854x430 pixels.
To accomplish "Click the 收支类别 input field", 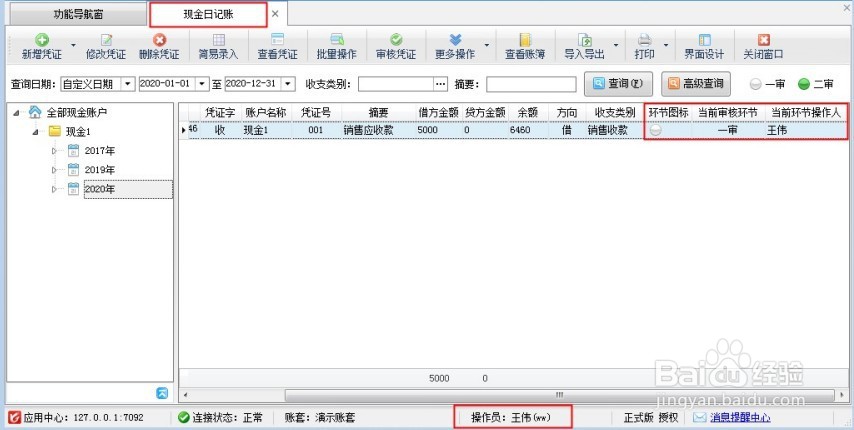I will [x=396, y=84].
